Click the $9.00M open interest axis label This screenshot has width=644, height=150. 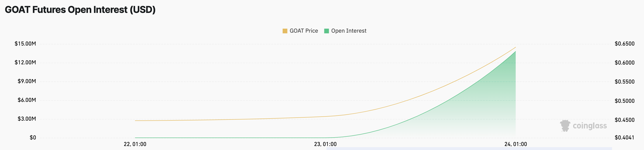pyautogui.click(x=27, y=81)
